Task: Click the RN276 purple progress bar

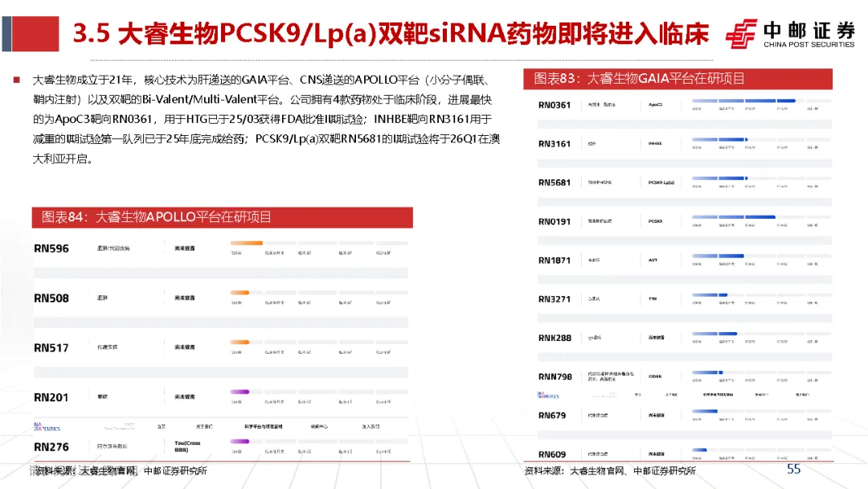Action: [x=240, y=442]
